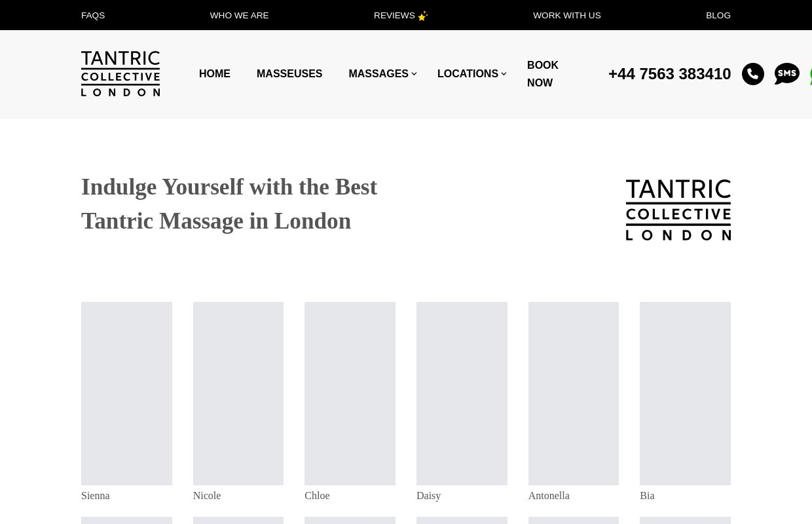Call the +44 7563 383410 phone number

pyautogui.click(x=669, y=74)
